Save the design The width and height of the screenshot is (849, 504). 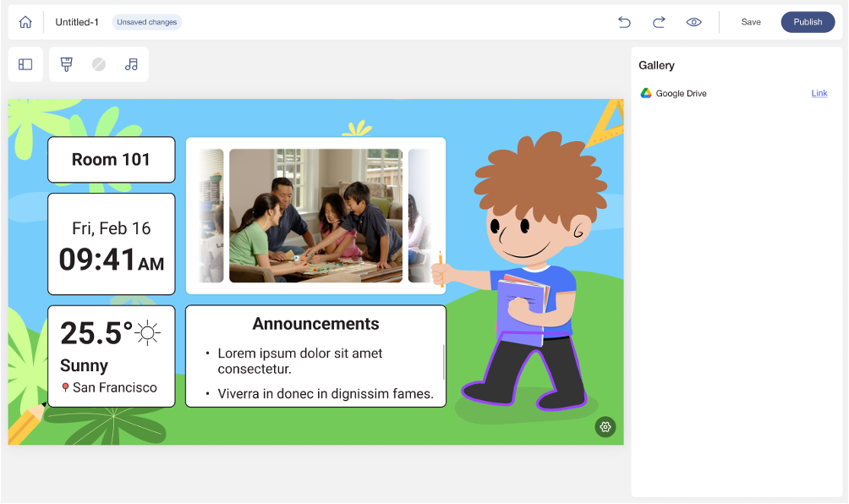(751, 22)
